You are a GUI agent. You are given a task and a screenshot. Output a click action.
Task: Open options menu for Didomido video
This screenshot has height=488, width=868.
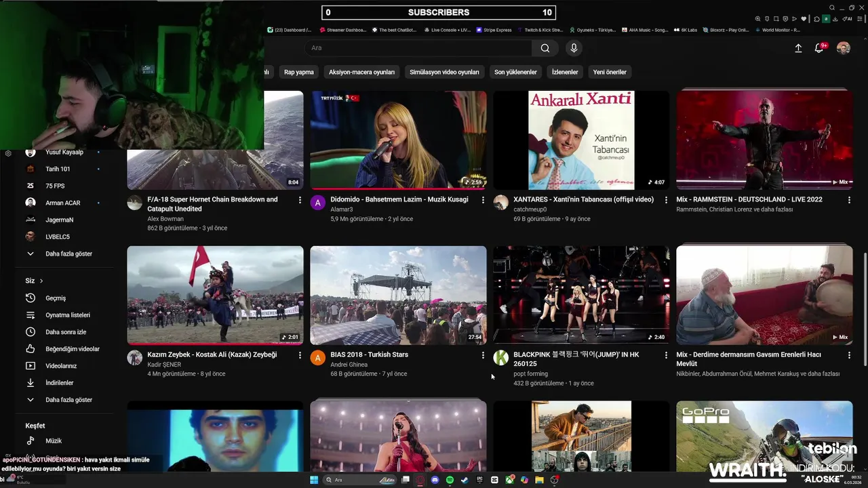[483, 200]
